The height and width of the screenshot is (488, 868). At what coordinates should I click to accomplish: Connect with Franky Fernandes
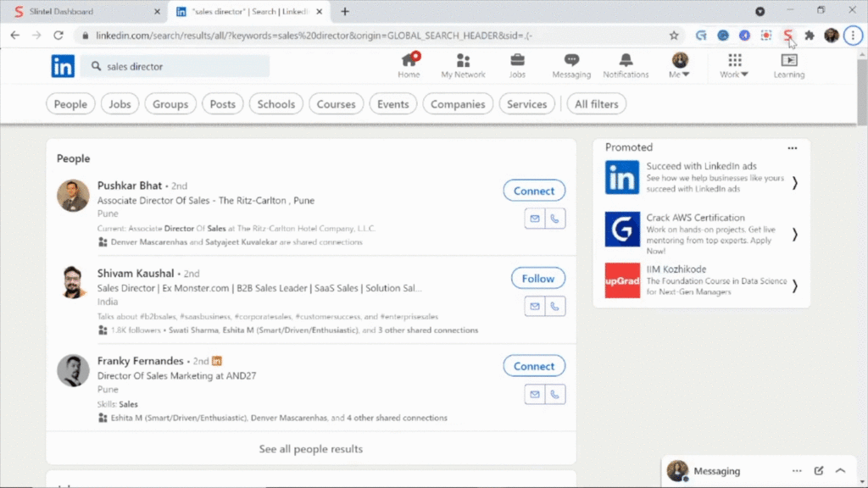click(534, 366)
